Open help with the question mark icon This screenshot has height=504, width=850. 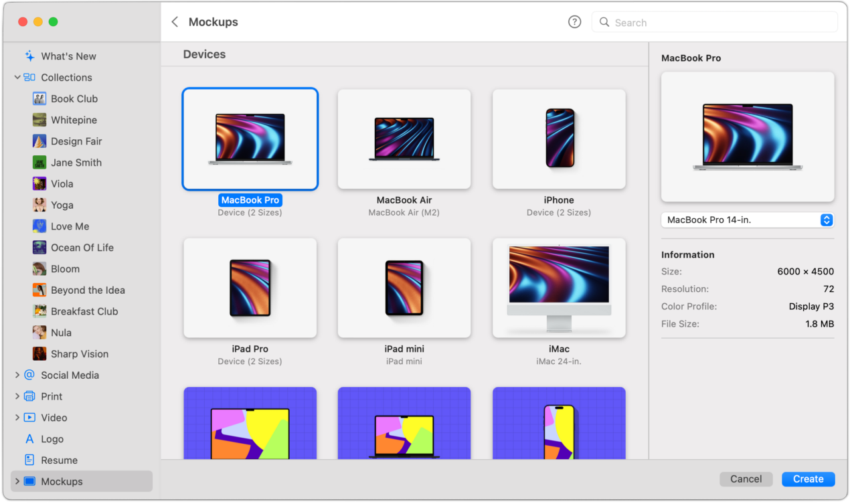574,22
